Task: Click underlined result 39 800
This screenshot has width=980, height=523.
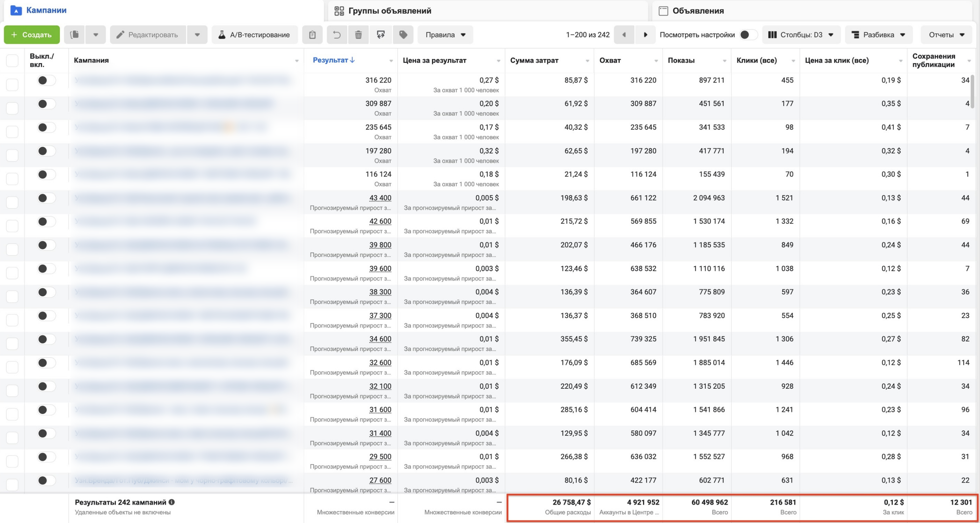Action: 380,245
